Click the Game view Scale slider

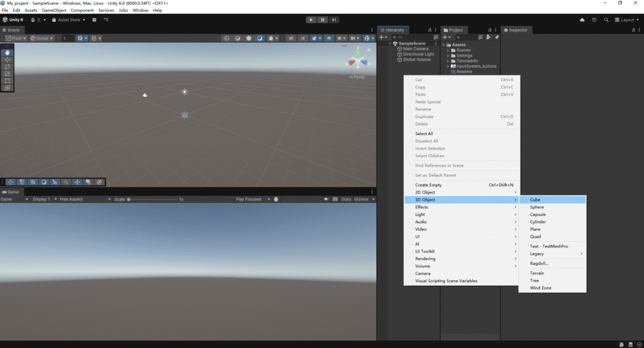click(153, 200)
